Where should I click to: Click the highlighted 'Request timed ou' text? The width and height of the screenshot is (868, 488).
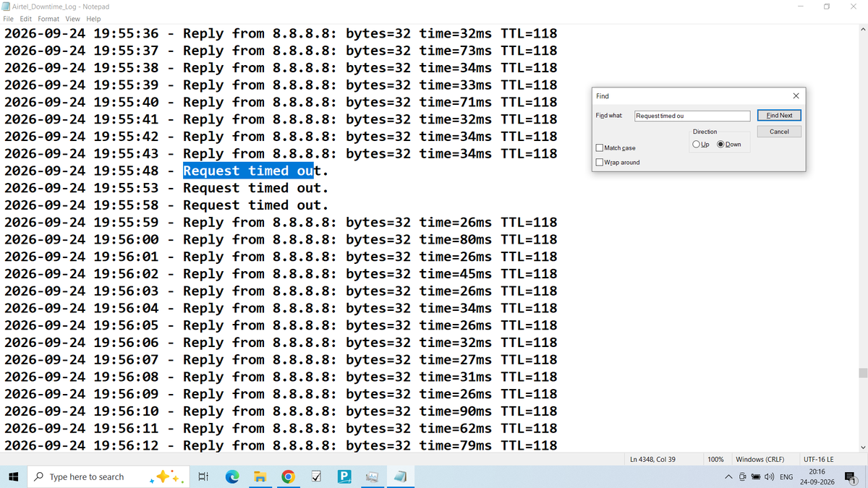click(x=248, y=171)
